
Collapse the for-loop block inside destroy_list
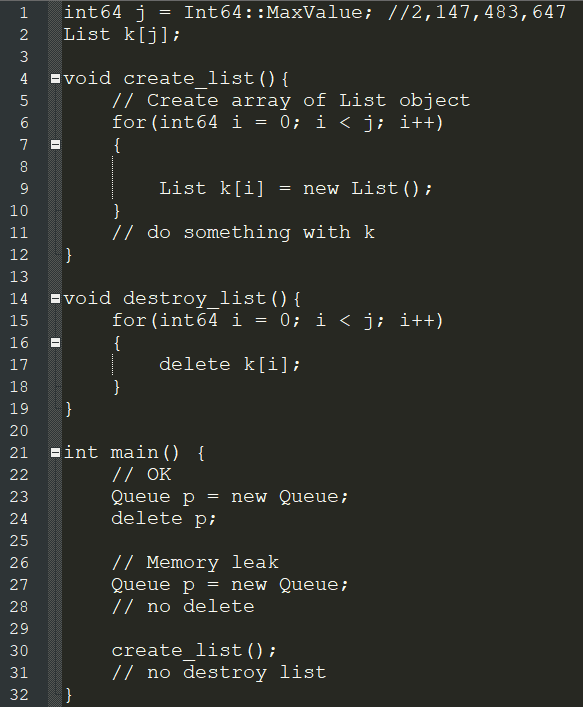click(55, 343)
